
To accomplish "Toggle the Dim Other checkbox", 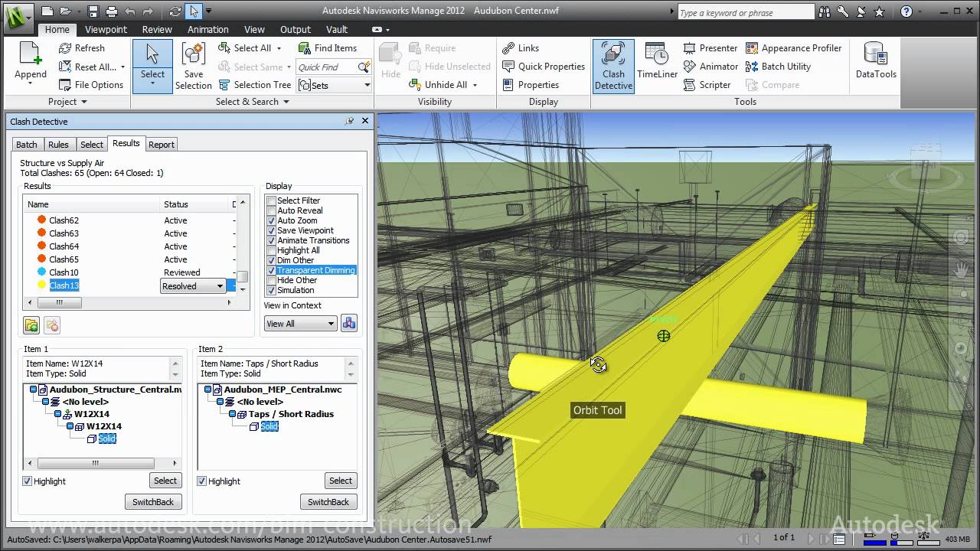I will [271, 260].
